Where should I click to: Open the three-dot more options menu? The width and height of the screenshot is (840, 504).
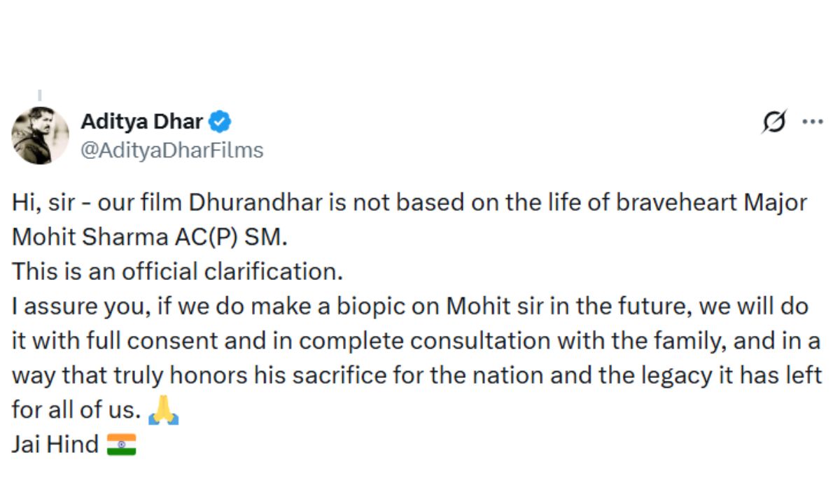(x=812, y=122)
